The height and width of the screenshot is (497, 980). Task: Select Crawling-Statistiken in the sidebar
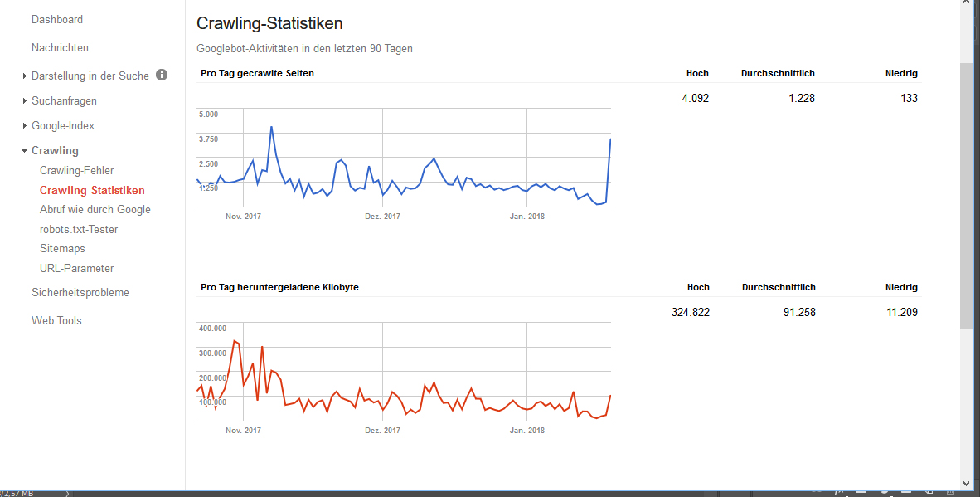pyautogui.click(x=92, y=190)
